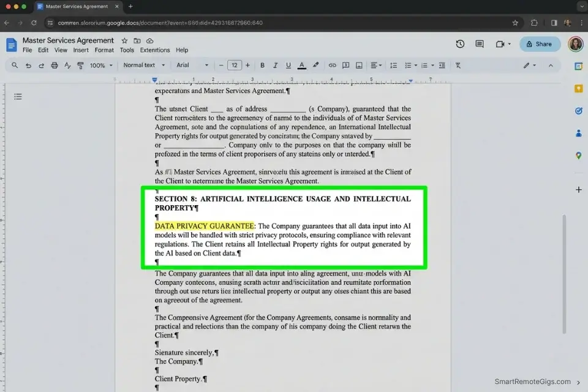Insert a link
The image size is (588, 392).
click(x=332, y=66)
